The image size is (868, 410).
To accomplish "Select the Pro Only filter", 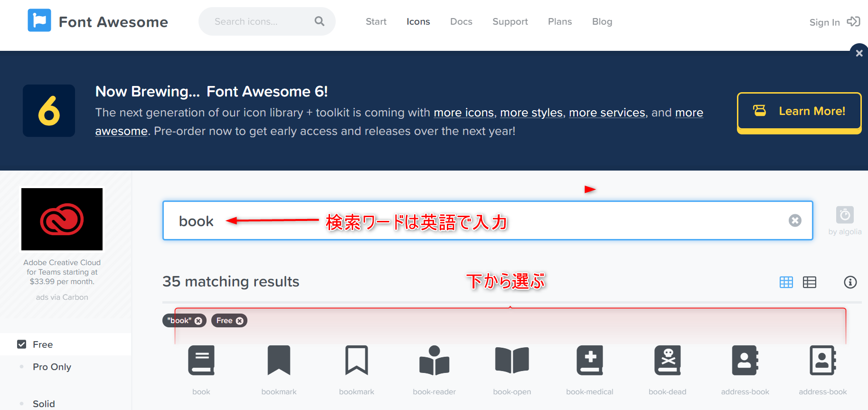I will [52, 367].
